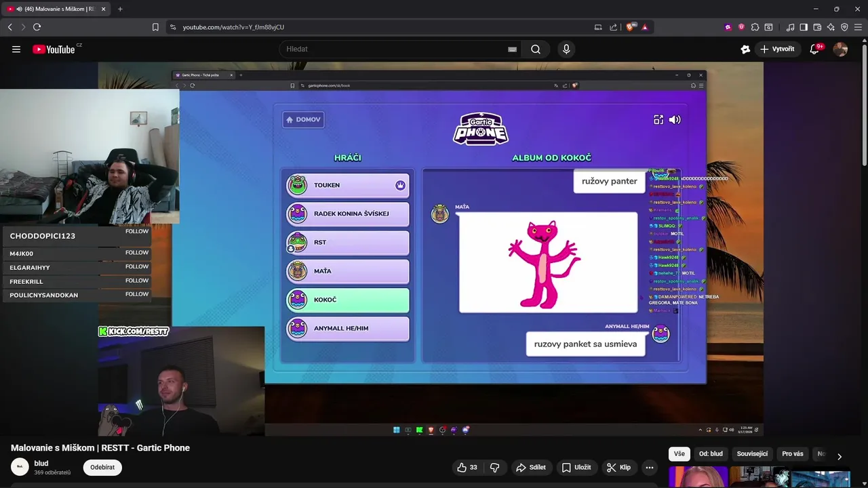Select the Malovanie s Miškom tab
Screen dimensions: 868x488
(56, 9)
